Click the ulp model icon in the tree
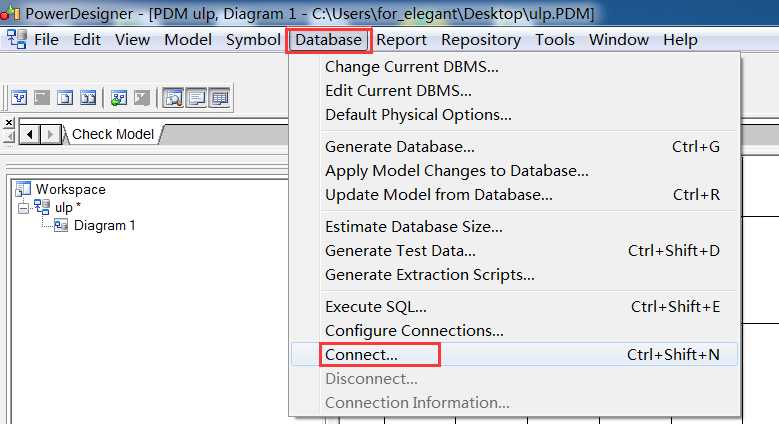The width and height of the screenshot is (779, 424). (42, 207)
